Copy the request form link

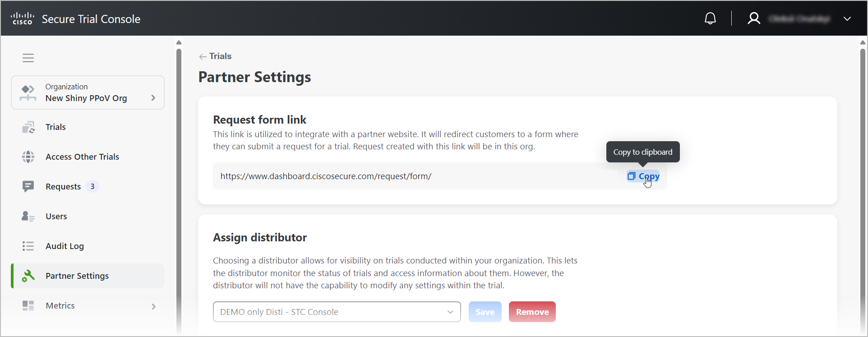643,176
